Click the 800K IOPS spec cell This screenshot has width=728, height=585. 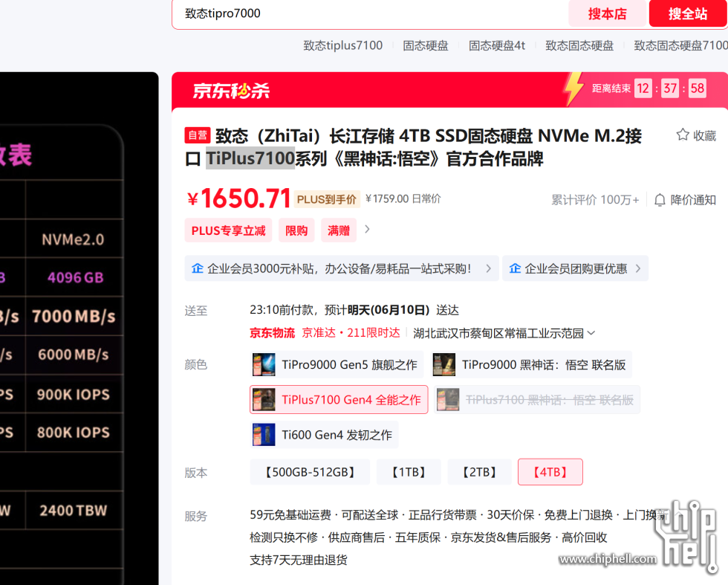tap(74, 433)
